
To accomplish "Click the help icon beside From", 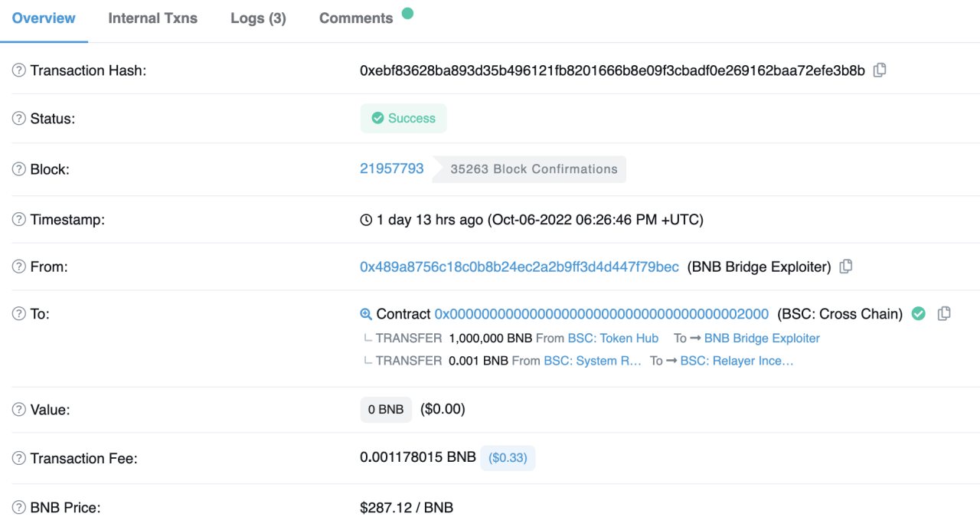I will coord(19,267).
